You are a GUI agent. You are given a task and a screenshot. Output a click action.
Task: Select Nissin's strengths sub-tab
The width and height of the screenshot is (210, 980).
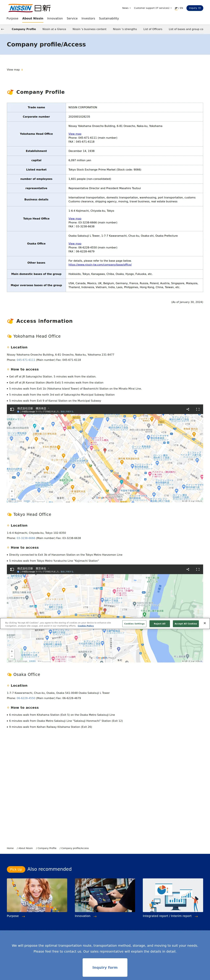pos(125,29)
